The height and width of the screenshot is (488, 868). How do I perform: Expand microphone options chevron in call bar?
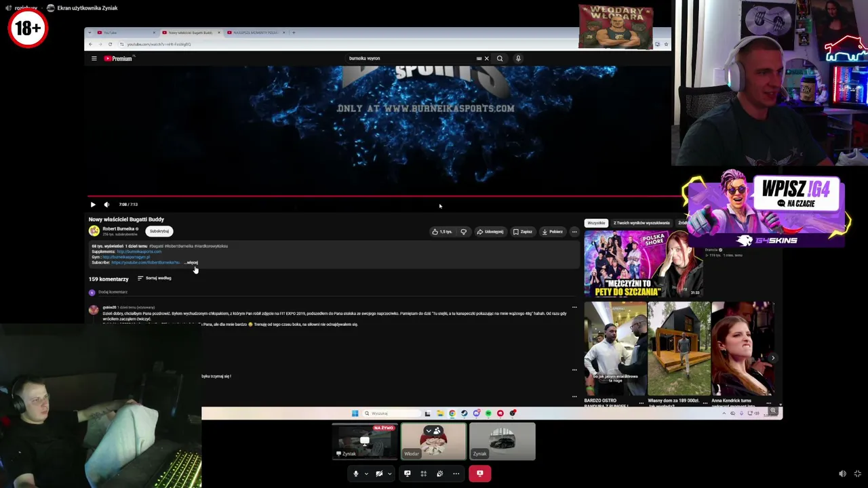(x=366, y=474)
